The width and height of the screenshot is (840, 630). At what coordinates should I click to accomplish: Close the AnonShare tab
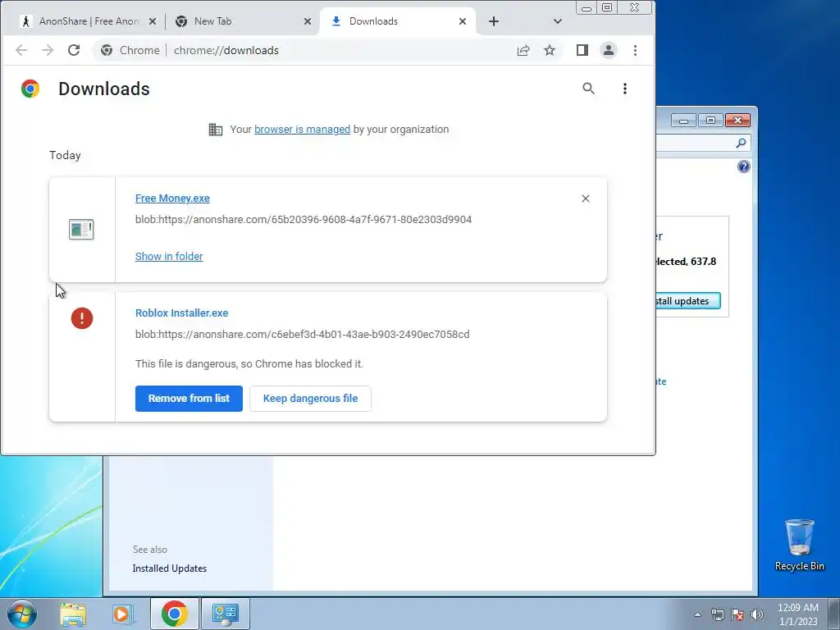click(x=153, y=21)
